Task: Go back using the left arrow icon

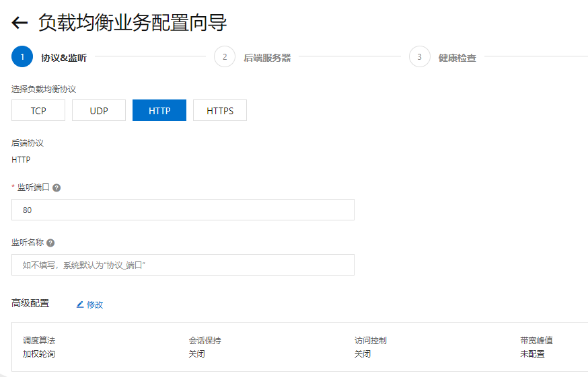Action: [x=20, y=23]
